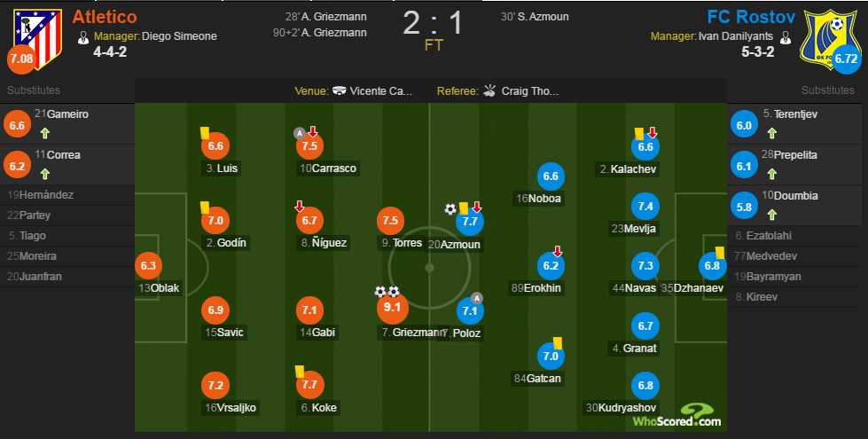Image resolution: width=868 pixels, height=439 pixels.
Task: Click the yellow card above Gatcan
Action: (559, 340)
